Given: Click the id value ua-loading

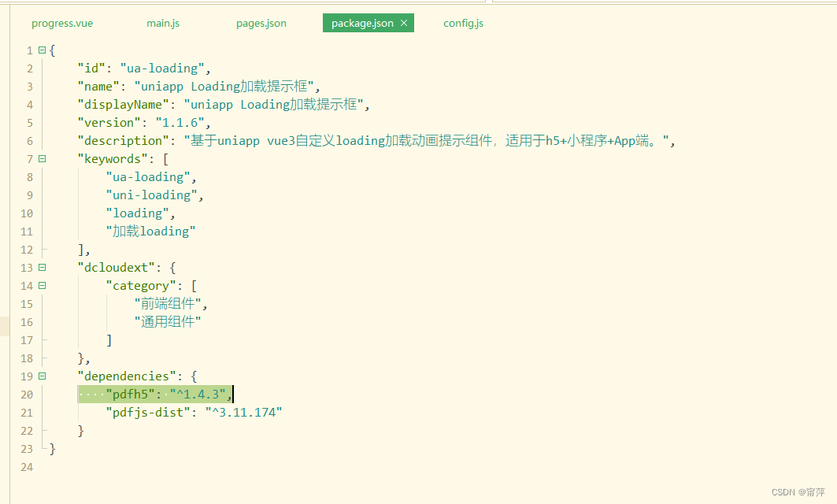Looking at the screenshot, I should coord(164,68).
